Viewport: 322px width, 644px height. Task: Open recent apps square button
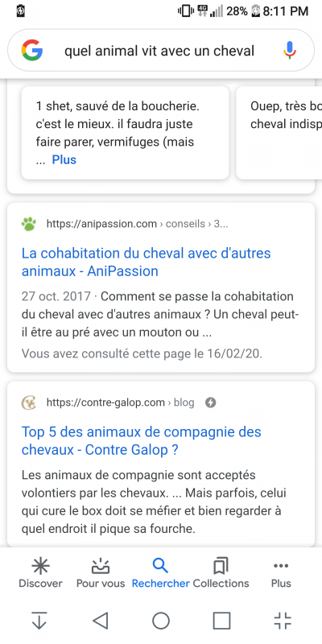point(221,621)
